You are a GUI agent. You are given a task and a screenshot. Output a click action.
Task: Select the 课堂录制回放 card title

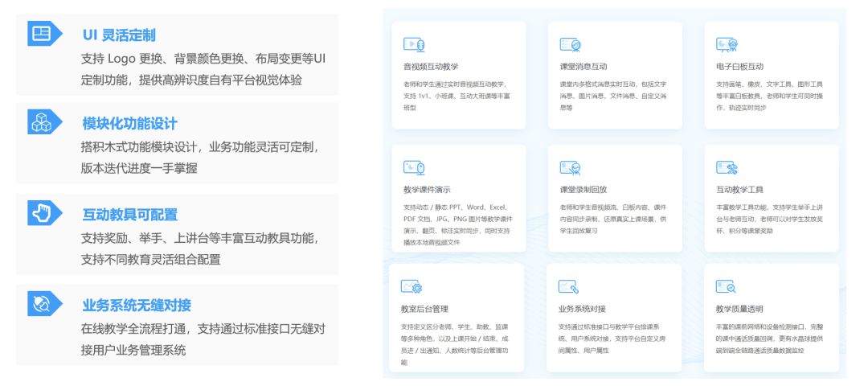coord(583,190)
